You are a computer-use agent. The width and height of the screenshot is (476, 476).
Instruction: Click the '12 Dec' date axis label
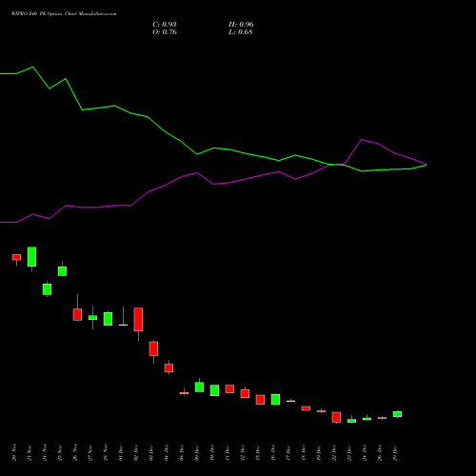(x=243, y=452)
